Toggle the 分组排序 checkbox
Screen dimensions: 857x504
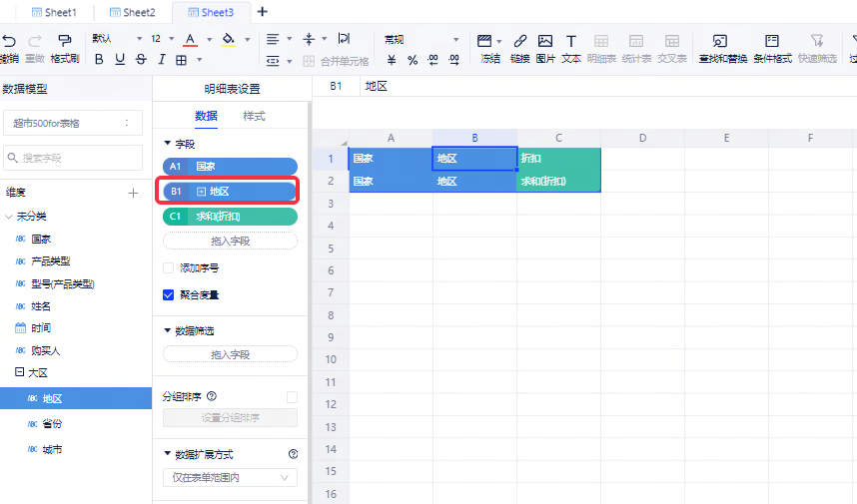click(x=292, y=396)
